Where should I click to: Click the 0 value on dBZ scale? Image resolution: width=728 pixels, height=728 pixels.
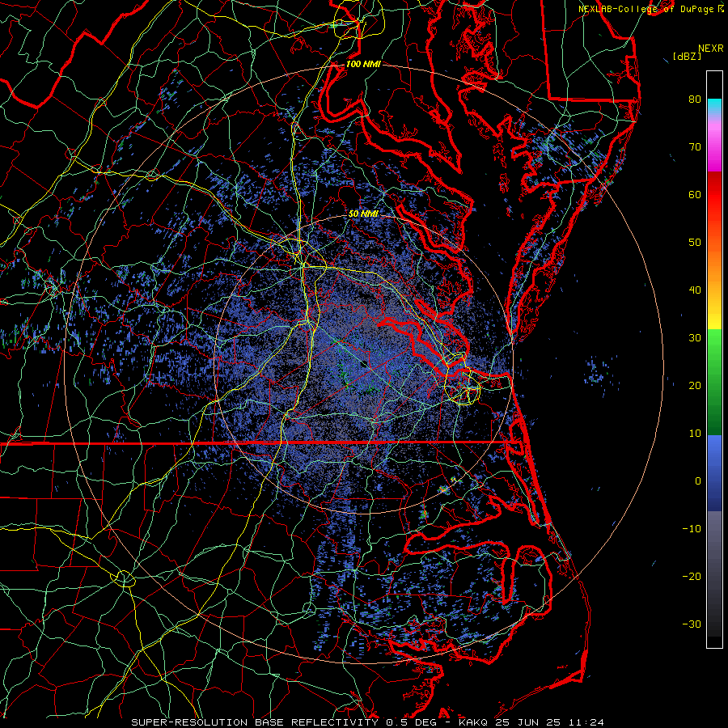click(x=697, y=481)
